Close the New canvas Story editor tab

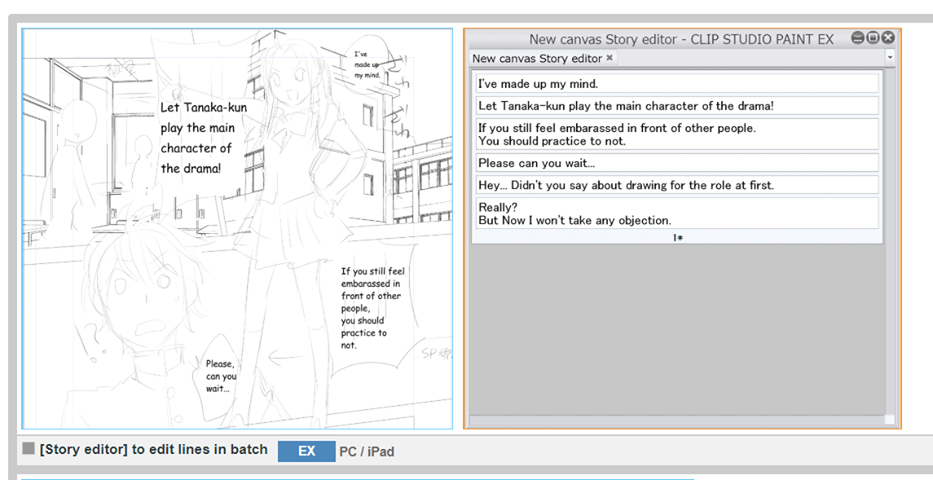[x=610, y=59]
